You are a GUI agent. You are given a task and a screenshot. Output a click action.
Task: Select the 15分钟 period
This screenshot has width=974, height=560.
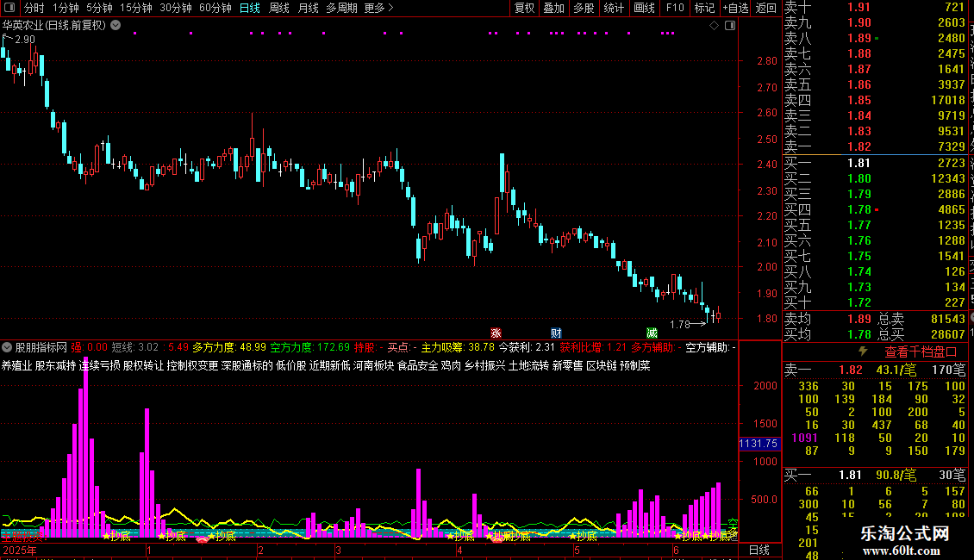pos(136,8)
